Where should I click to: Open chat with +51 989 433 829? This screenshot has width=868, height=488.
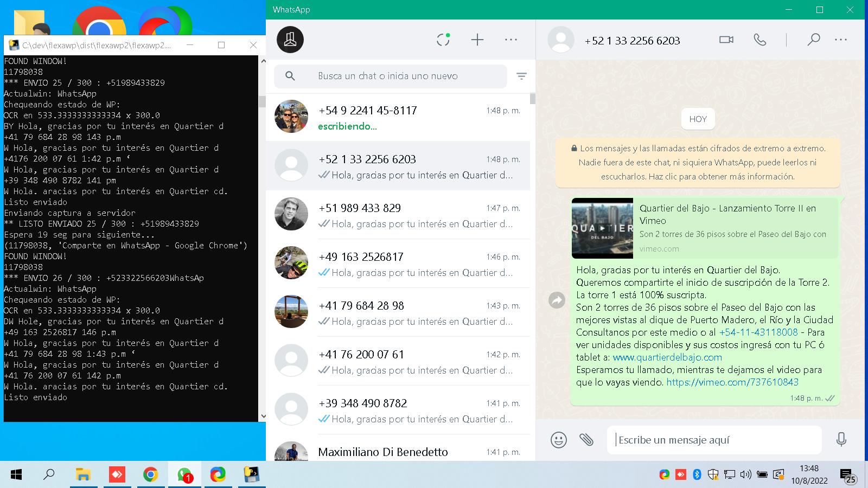(x=398, y=215)
